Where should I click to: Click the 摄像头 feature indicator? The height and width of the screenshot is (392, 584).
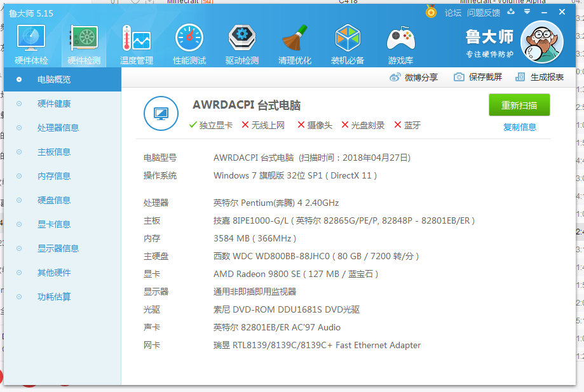pos(315,125)
